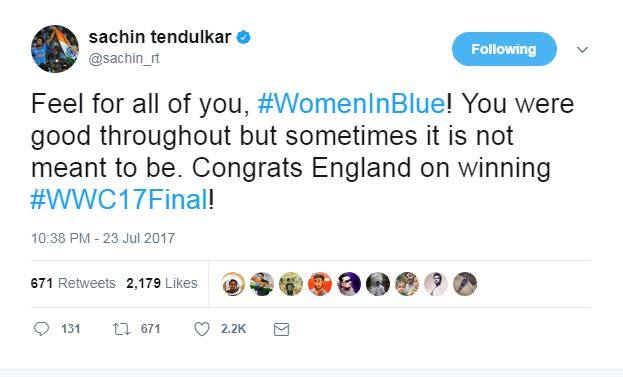The height and width of the screenshot is (377, 623).
Task: Open the last liker avatar thumbnail
Action: click(x=465, y=284)
